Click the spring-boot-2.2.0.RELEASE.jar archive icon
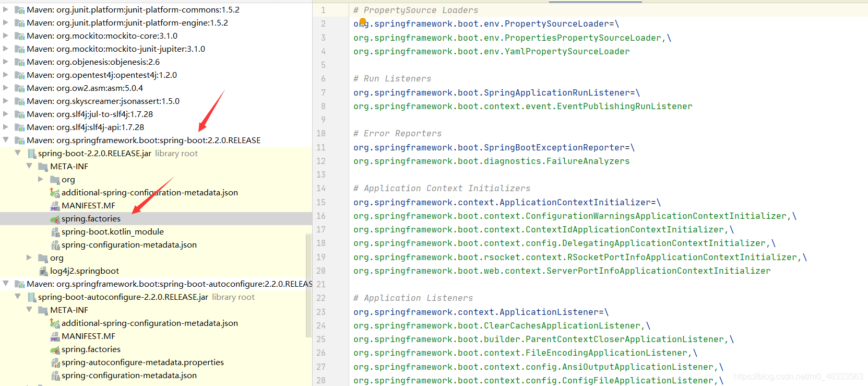The width and height of the screenshot is (868, 386). coord(32,154)
